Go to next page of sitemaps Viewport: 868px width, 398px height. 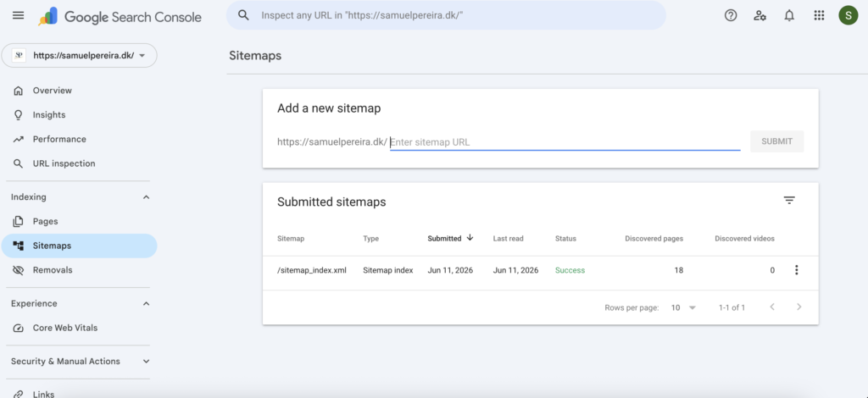pos(798,307)
